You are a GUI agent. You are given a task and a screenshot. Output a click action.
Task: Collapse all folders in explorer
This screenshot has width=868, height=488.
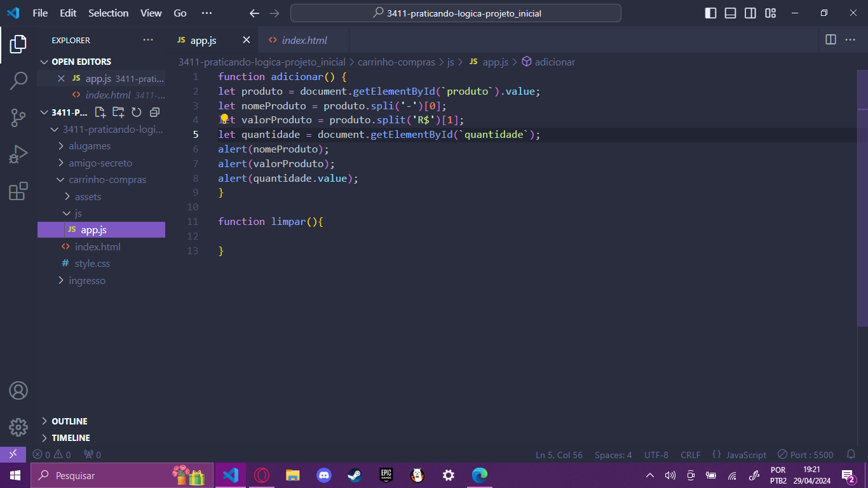click(x=154, y=112)
